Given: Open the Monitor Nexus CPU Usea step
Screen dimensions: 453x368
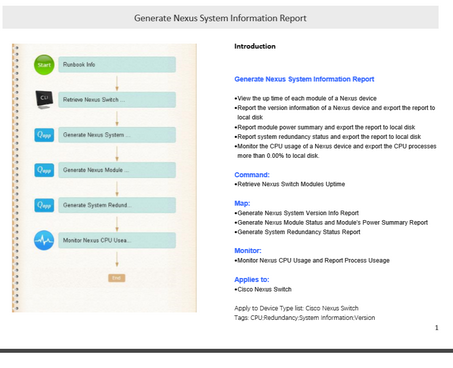Looking at the screenshot, I should (117, 240).
